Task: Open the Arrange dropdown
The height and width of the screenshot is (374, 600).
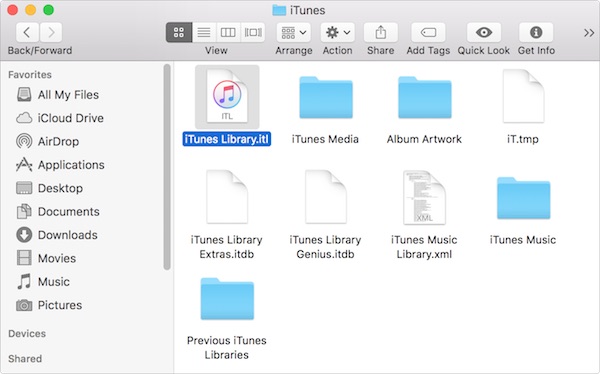Action: (293, 33)
